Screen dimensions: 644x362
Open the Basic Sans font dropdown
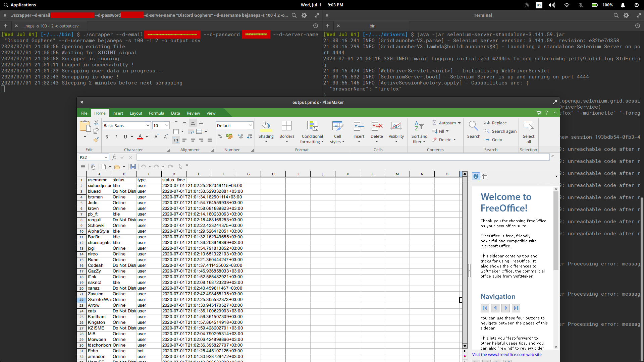[148, 125]
